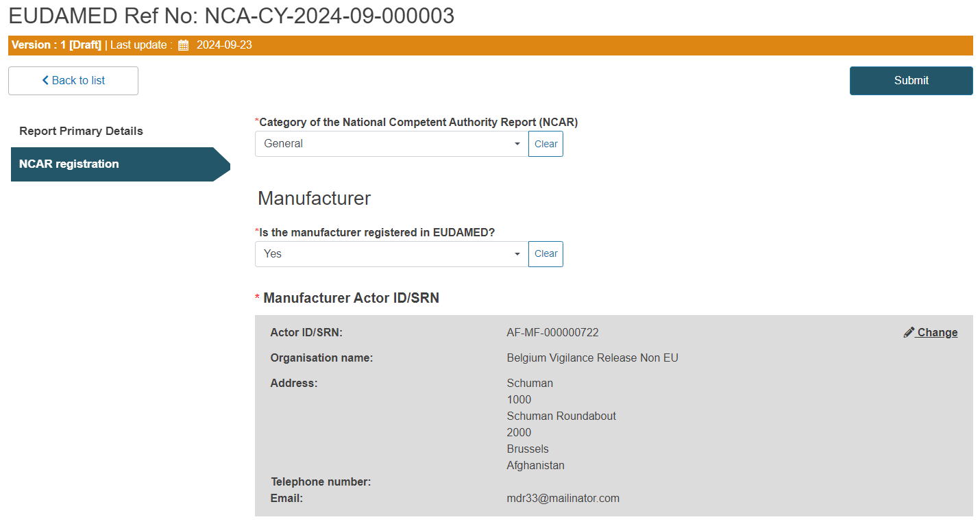Click the city value Brussels

tap(528, 449)
